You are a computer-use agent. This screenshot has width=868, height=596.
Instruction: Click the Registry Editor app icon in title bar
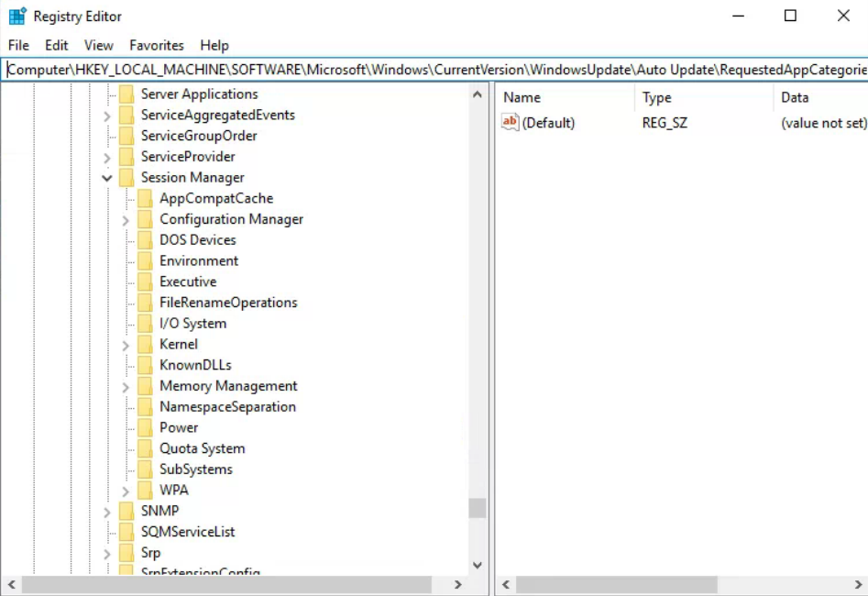pyautogui.click(x=17, y=17)
